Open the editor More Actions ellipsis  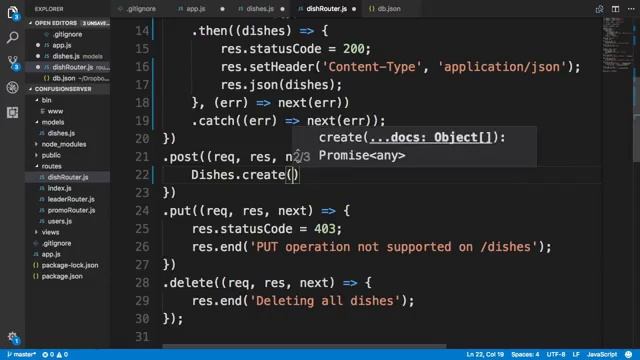631,9
